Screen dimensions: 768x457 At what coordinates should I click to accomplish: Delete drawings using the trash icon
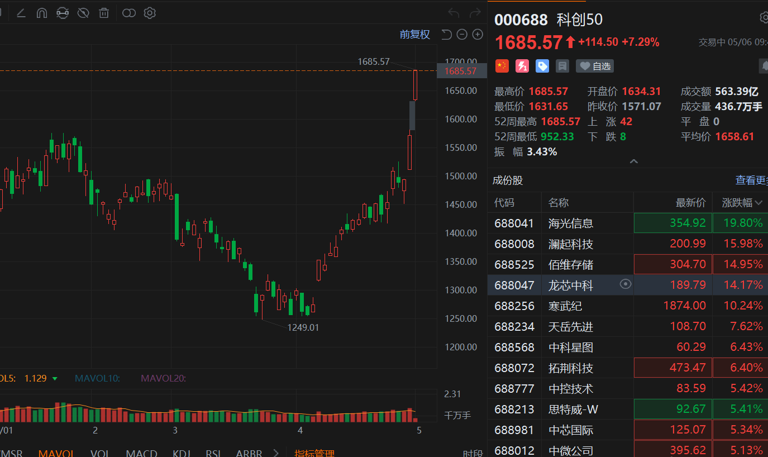coord(104,13)
